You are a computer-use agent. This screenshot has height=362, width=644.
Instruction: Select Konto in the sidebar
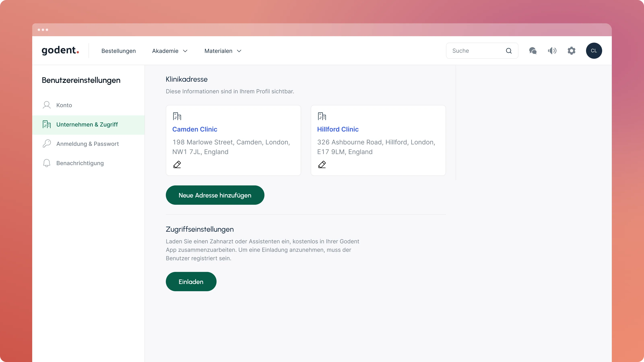[64, 105]
